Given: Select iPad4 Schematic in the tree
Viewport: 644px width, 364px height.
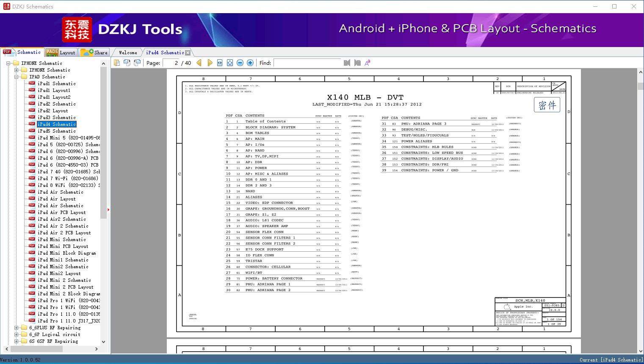Looking at the screenshot, I should pyautogui.click(x=57, y=124).
